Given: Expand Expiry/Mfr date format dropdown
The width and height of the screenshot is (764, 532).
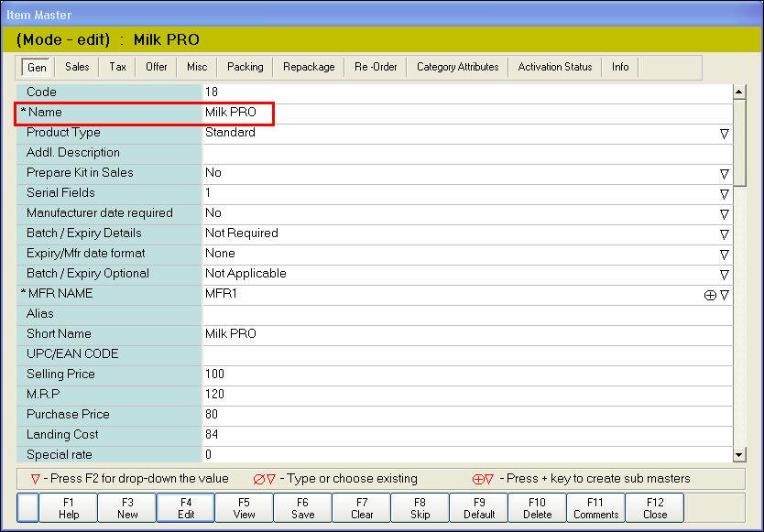Looking at the screenshot, I should pyautogui.click(x=725, y=255).
